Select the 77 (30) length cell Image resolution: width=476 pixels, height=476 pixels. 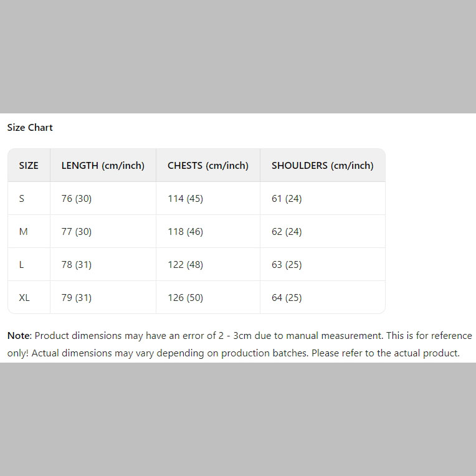pos(77,232)
